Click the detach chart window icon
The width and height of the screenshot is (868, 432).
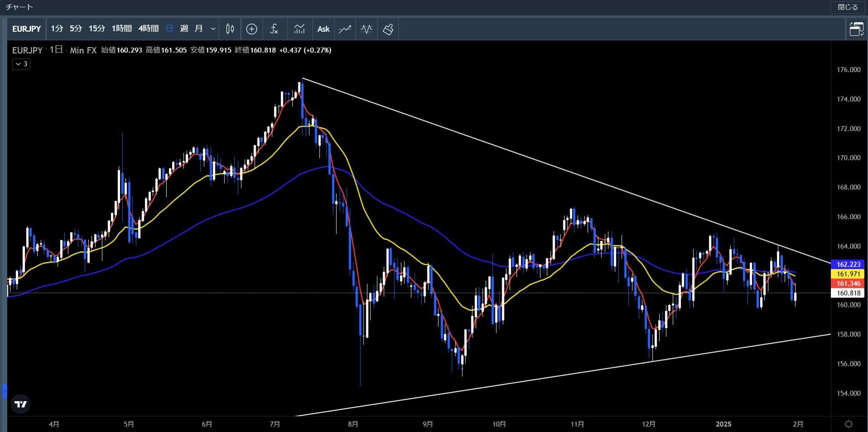coord(856,29)
